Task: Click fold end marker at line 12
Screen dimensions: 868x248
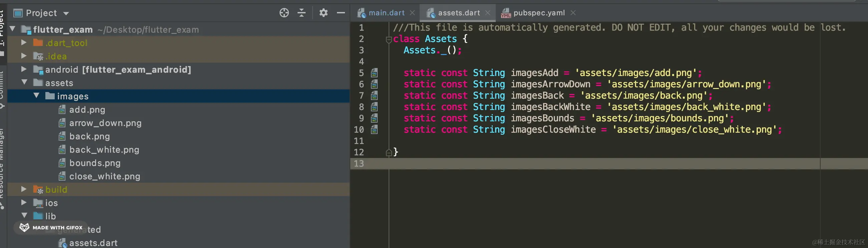Action: click(389, 152)
